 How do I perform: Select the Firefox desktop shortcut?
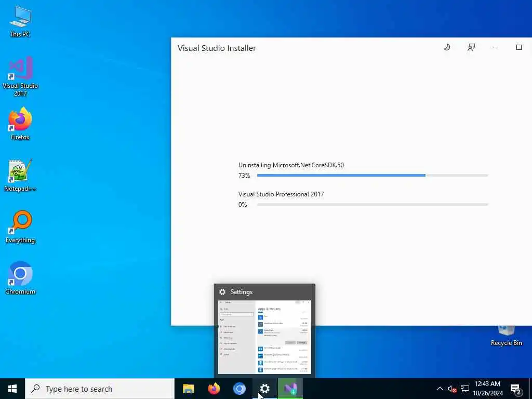[x=20, y=124]
